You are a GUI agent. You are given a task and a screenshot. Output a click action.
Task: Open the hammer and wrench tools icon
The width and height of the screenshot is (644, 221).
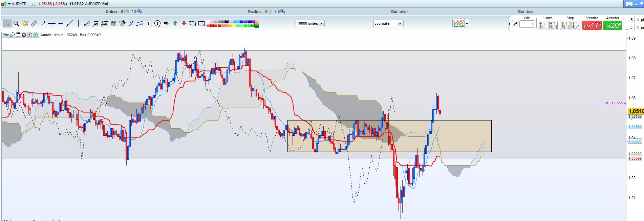[122, 23]
